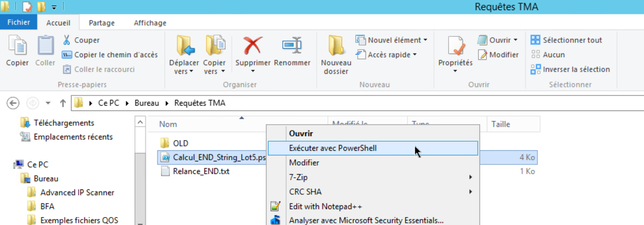Open the Nouvel élément dropdown
This screenshot has width=644, height=225.
(x=391, y=40)
